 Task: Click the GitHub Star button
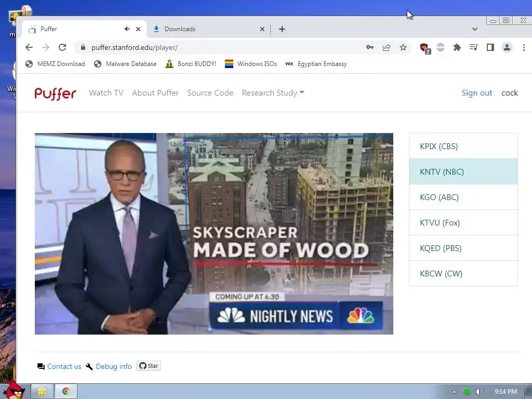click(x=149, y=366)
